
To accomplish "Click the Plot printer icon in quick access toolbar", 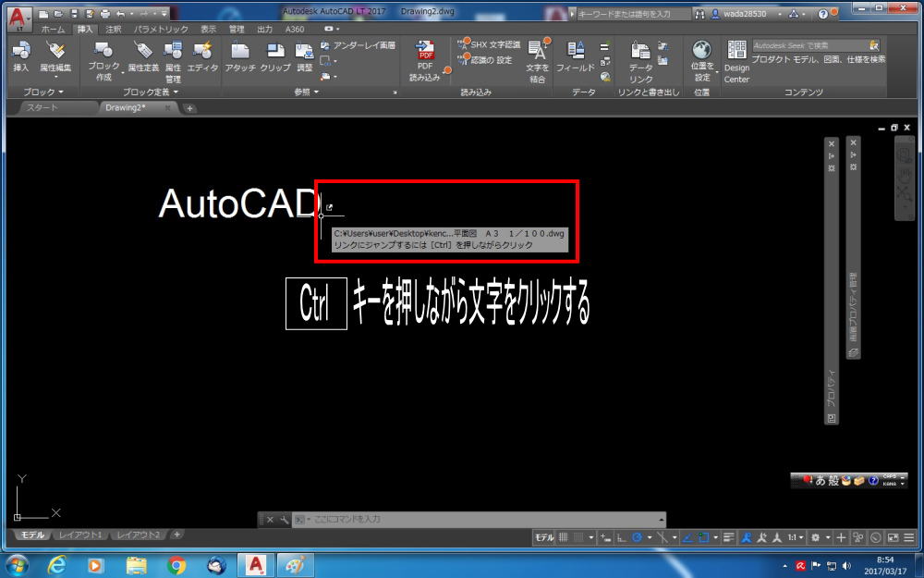I will [105, 14].
